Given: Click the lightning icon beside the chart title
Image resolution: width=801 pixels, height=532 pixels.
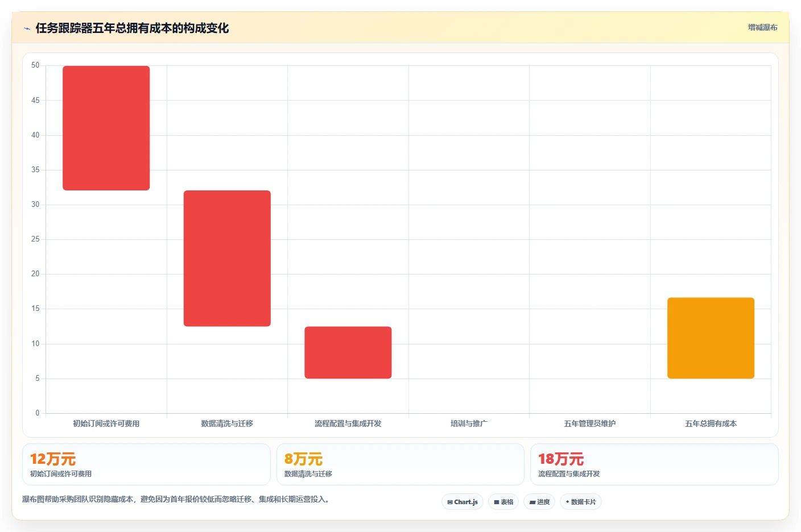Looking at the screenshot, I should 27,28.
